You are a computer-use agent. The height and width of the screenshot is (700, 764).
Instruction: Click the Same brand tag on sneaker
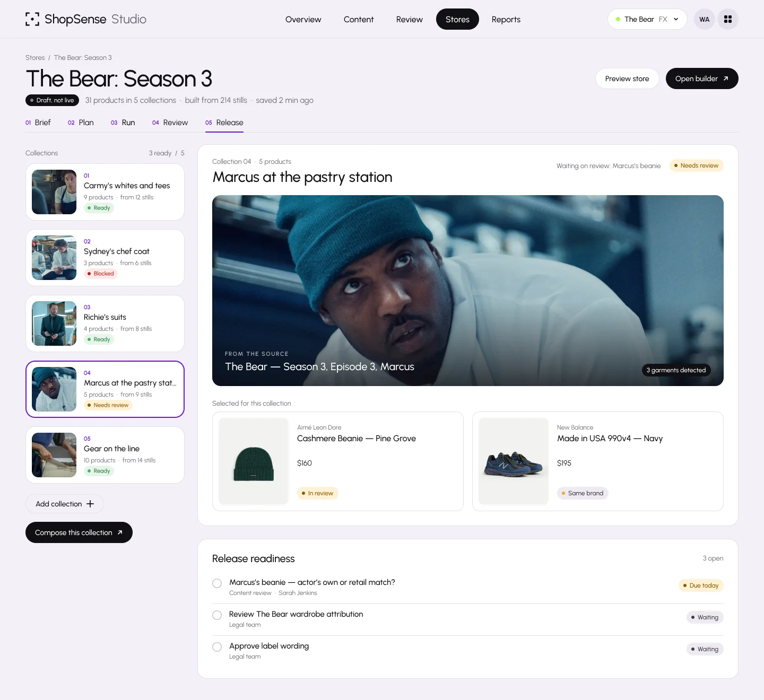point(583,493)
